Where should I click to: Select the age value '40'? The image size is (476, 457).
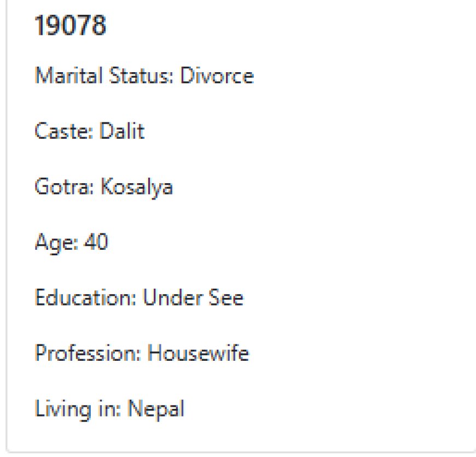click(96, 242)
